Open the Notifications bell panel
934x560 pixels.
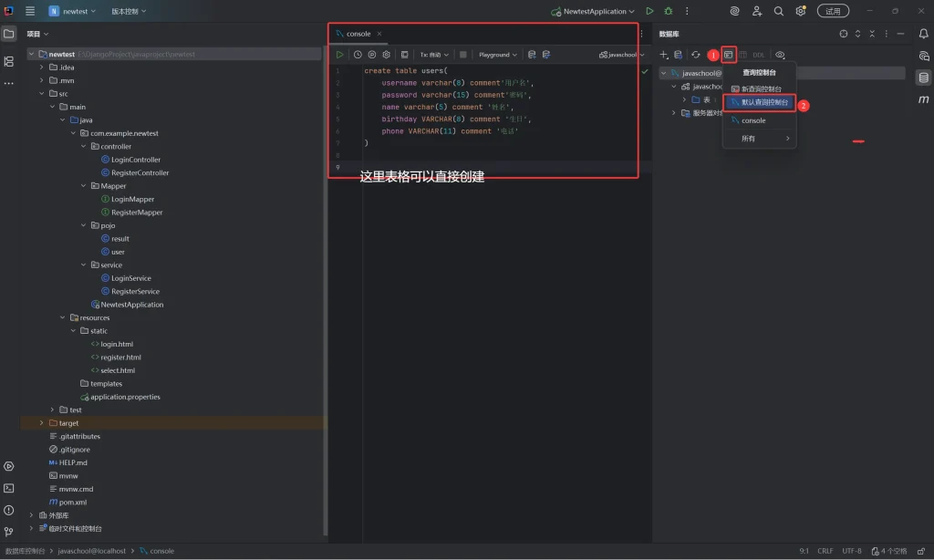pyautogui.click(x=924, y=34)
